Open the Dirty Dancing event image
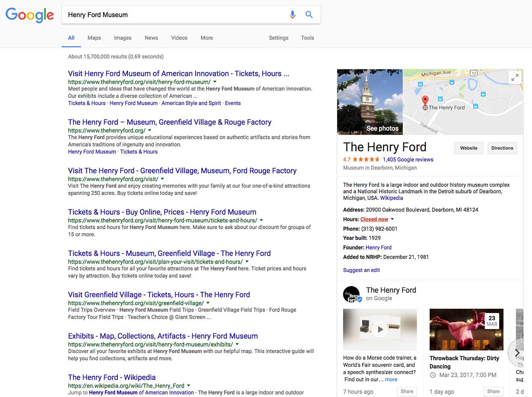Screen dimensions: 532x397 [x=466, y=329]
